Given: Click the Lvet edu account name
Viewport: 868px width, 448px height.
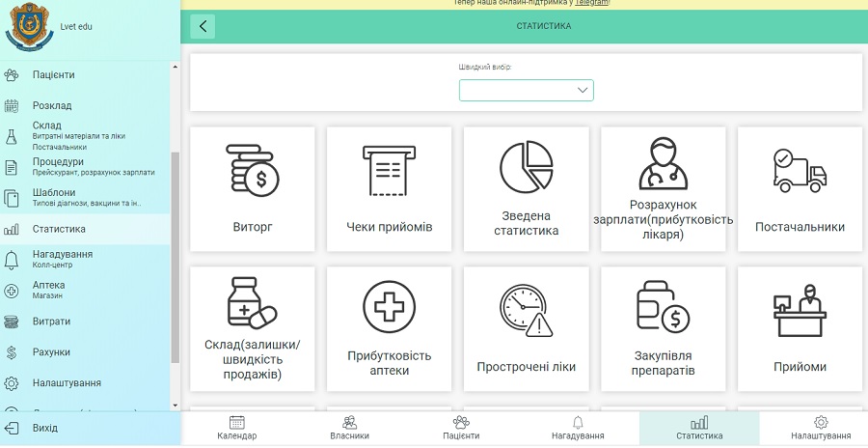Looking at the screenshot, I should [x=76, y=26].
